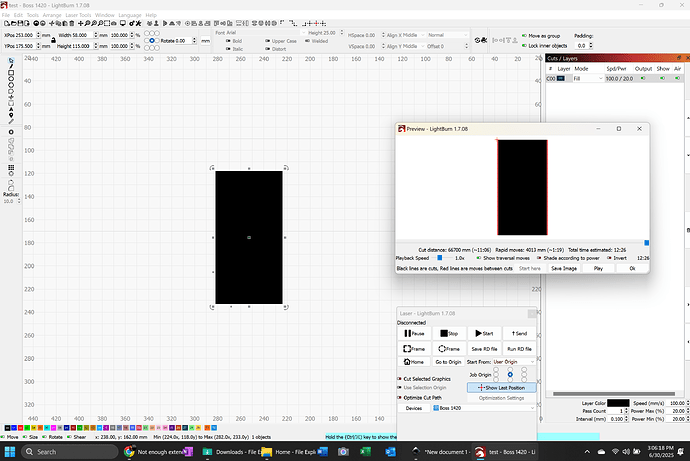Image resolution: width=690 pixels, height=461 pixels.
Task: Click the Preview monitor icon in toolbar
Action: point(123,23)
